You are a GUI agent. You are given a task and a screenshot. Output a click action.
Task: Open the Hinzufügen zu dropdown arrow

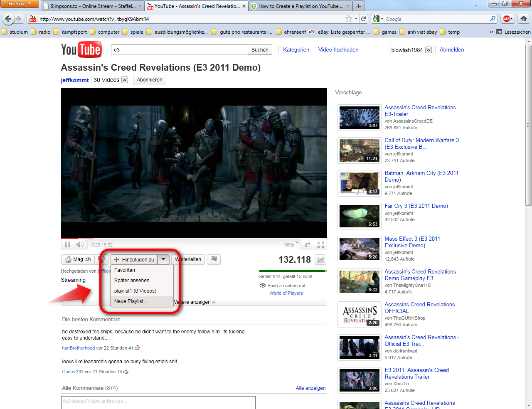(x=163, y=259)
